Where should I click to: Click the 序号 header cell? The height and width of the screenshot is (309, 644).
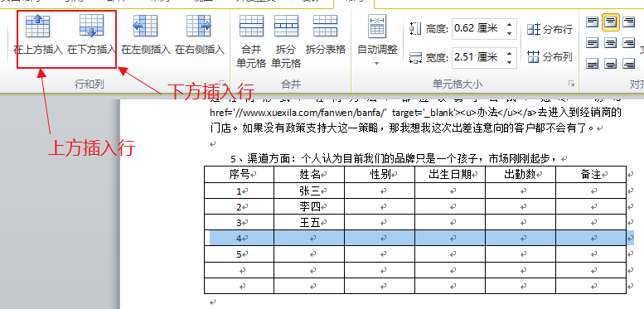[x=239, y=175]
